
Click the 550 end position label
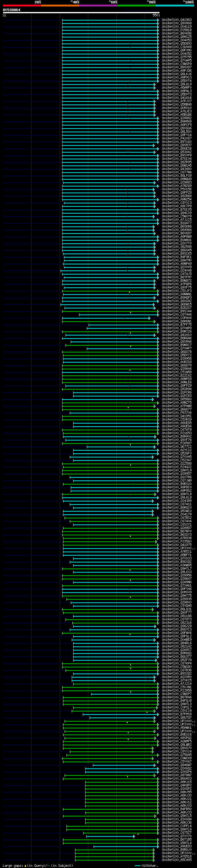(x=155, y=15)
